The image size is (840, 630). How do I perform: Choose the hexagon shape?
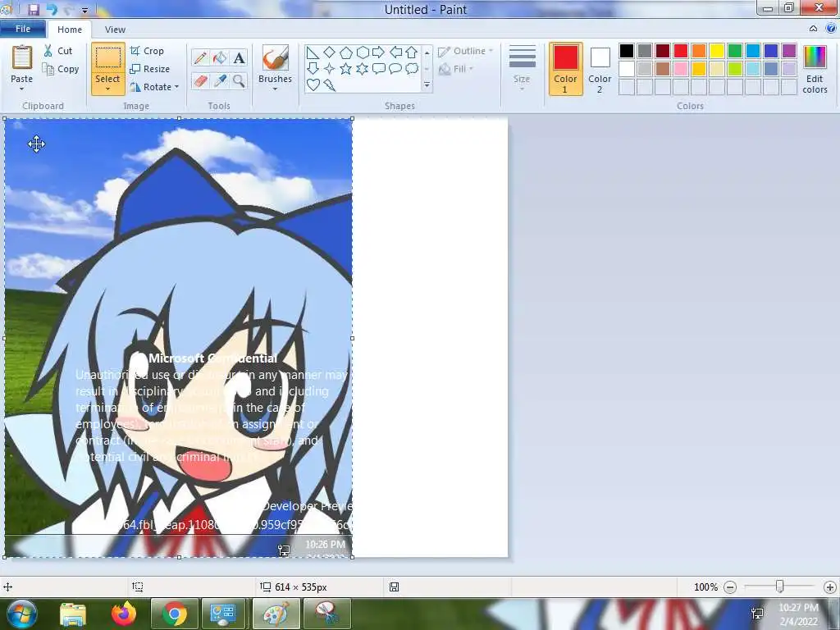point(363,52)
